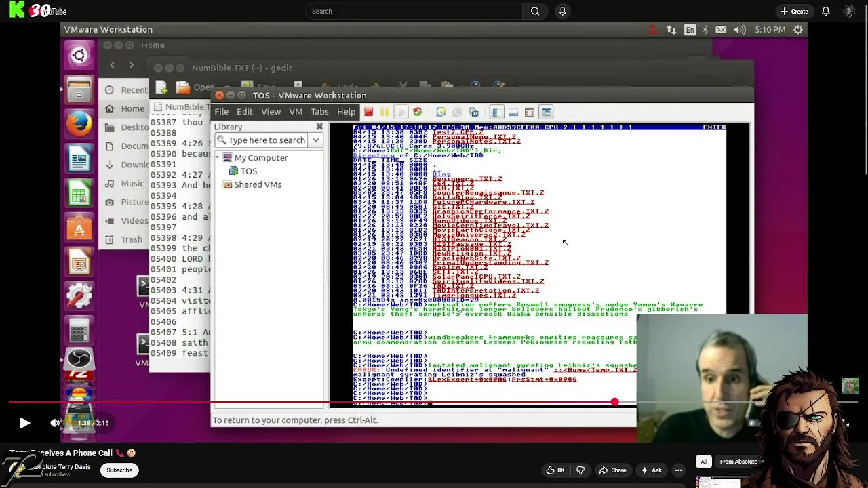Toggle the library sidebar view icon
Viewport: 868px width, 488px height.
pos(496,112)
